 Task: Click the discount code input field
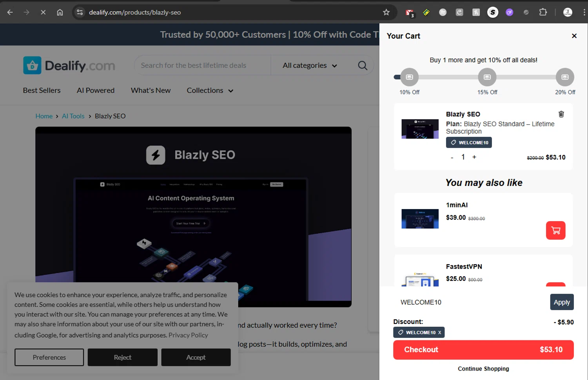point(471,302)
